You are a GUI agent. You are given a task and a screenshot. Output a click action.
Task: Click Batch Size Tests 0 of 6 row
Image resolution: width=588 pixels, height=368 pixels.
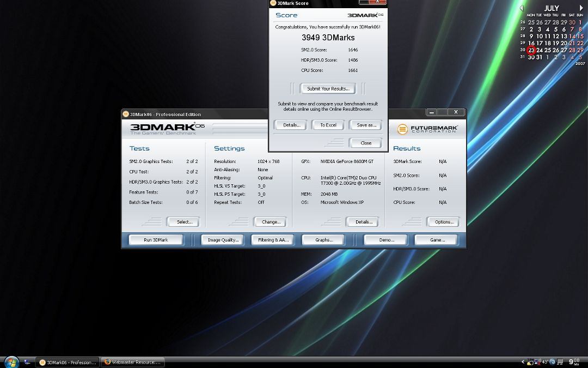tap(163, 202)
